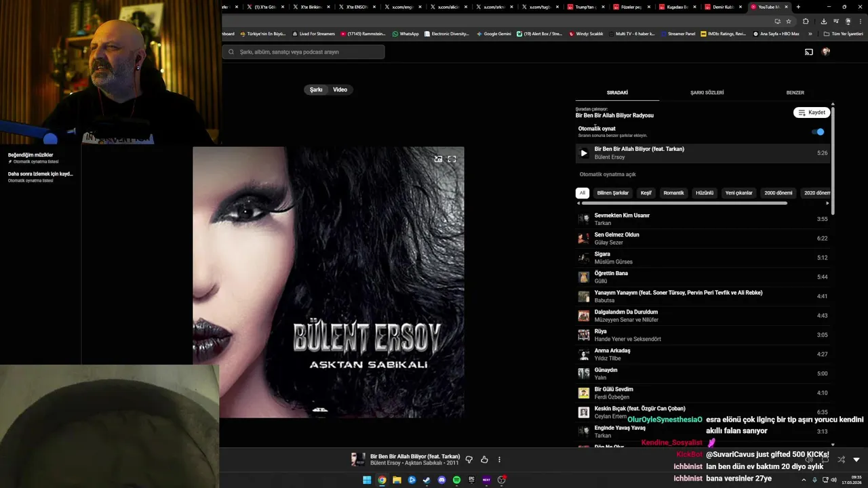Open the SIRADAKİ tab

pyautogui.click(x=617, y=93)
